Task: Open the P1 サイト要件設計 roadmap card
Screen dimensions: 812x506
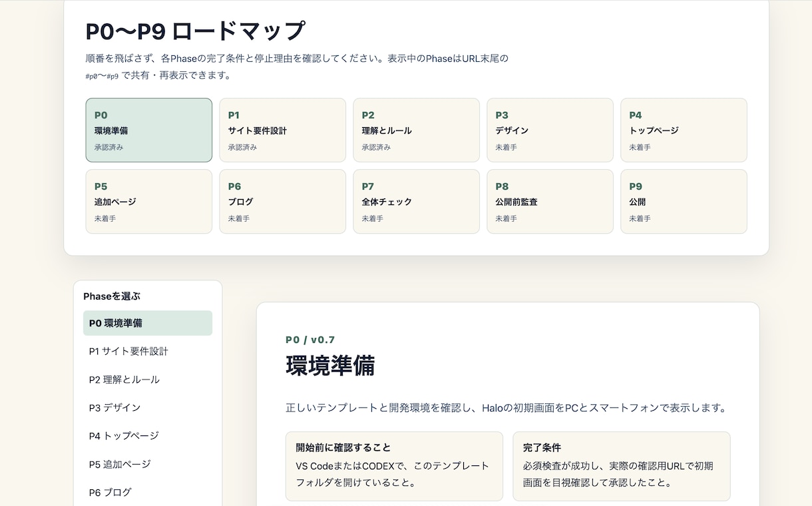Action: pyautogui.click(x=283, y=130)
